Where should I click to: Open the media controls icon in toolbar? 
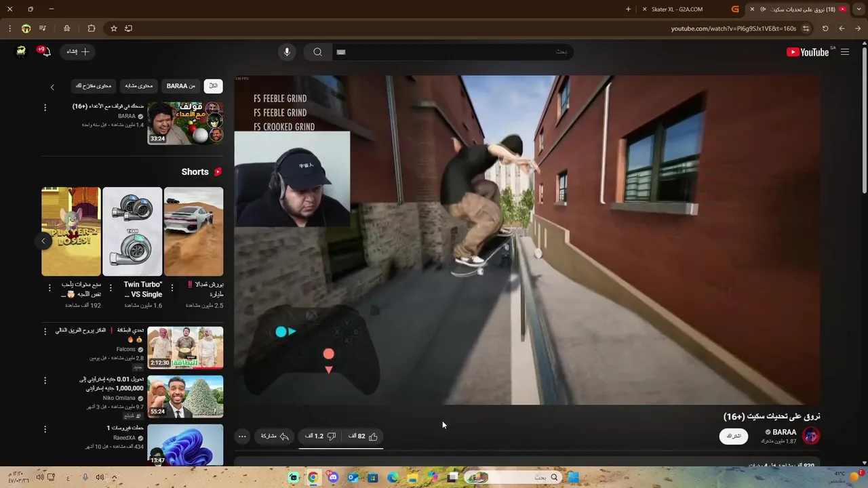click(x=43, y=28)
